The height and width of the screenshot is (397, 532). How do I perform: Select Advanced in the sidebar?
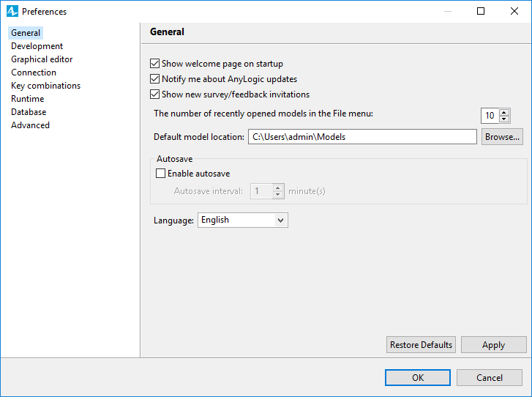pyautogui.click(x=30, y=125)
